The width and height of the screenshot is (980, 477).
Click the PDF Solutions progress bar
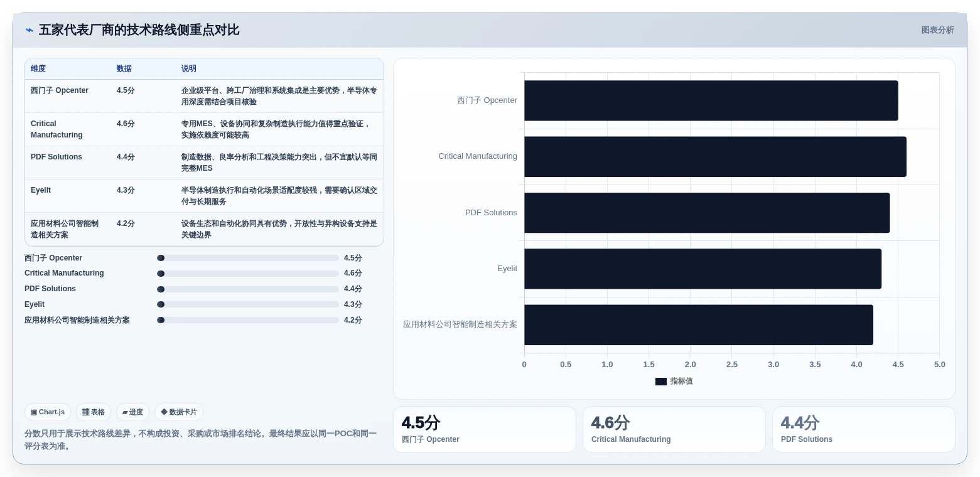tap(248, 289)
